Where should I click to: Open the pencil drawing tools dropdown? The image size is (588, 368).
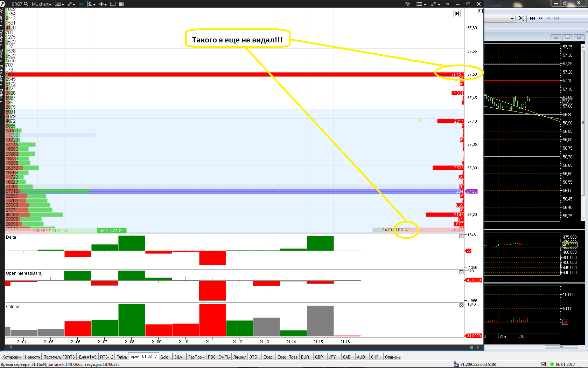[71, 4]
